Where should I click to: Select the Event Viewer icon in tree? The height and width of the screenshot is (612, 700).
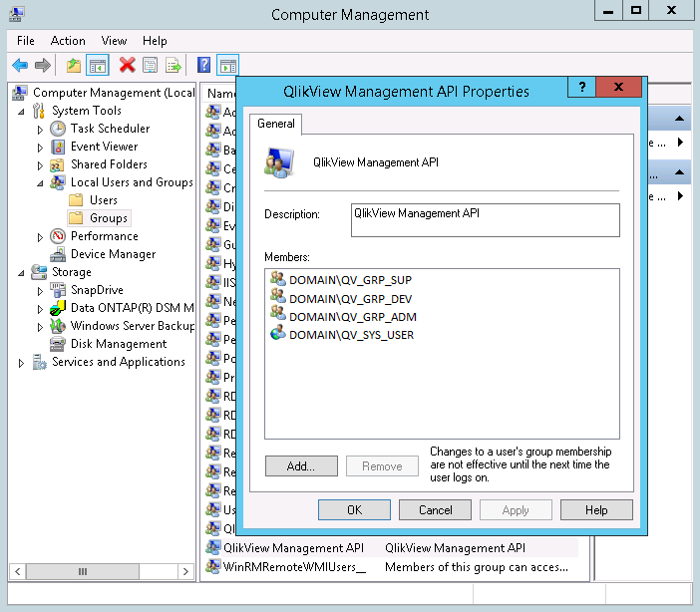click(58, 147)
